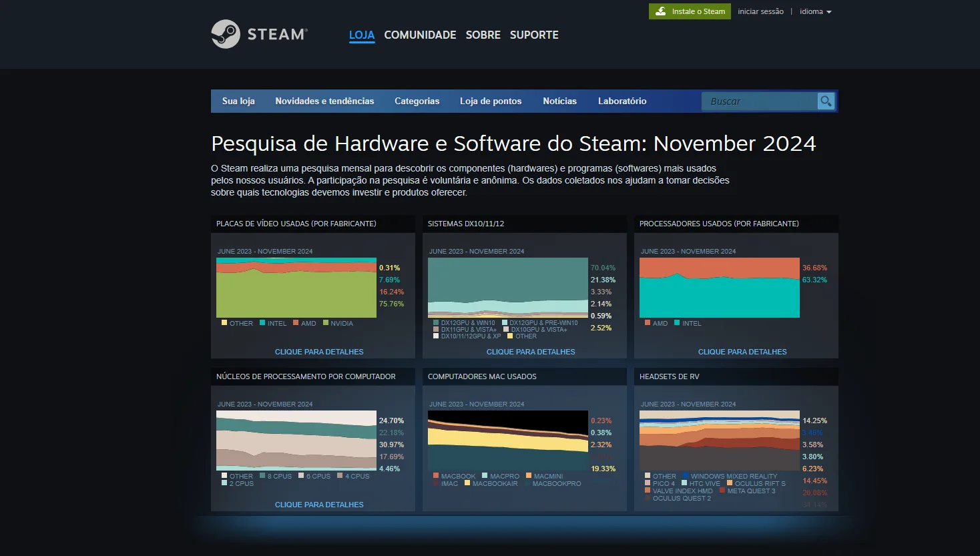Click the AMD legend marker in processors chart
The image size is (980, 556).
(648, 323)
